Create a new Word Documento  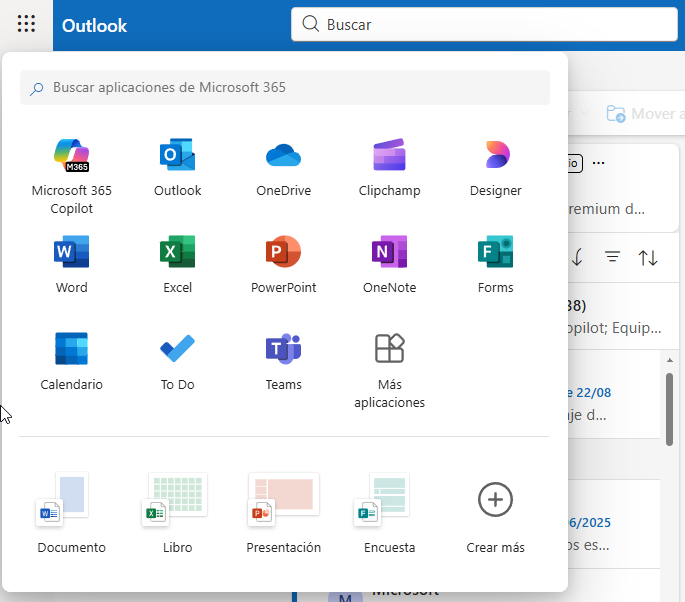[72, 513]
